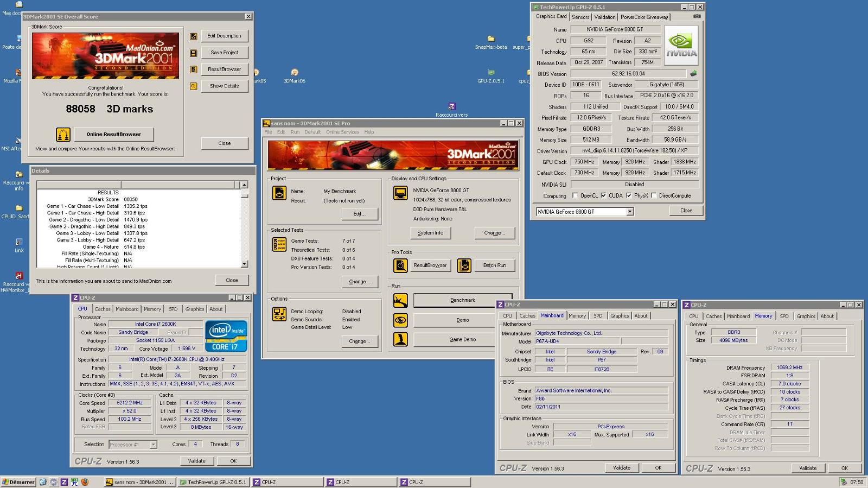Click the system tray icon near the clock

click(844, 482)
